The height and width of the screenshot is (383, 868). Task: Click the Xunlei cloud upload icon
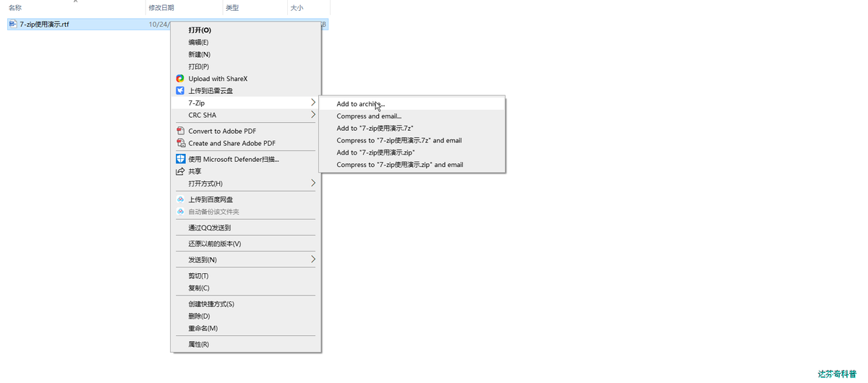pos(180,91)
